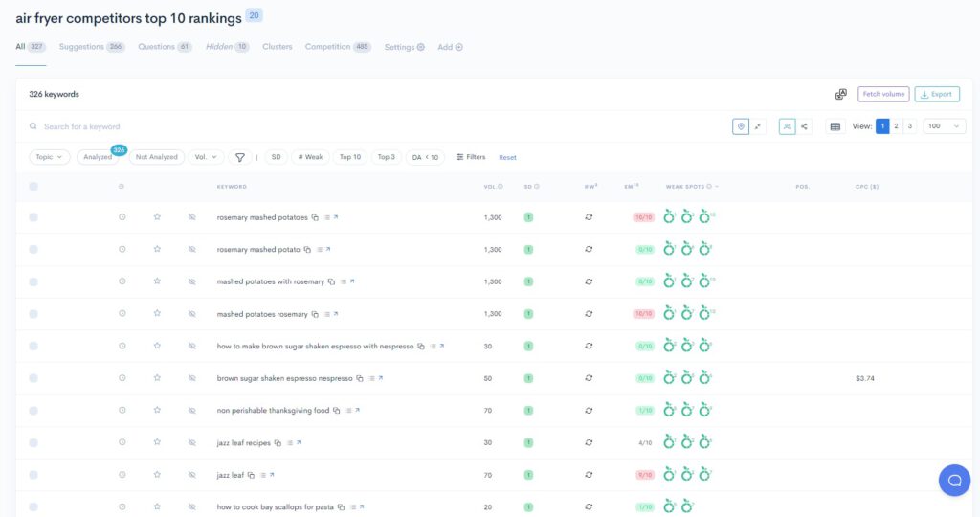
Task: Click the share icon in the toolbar
Action: tap(804, 126)
